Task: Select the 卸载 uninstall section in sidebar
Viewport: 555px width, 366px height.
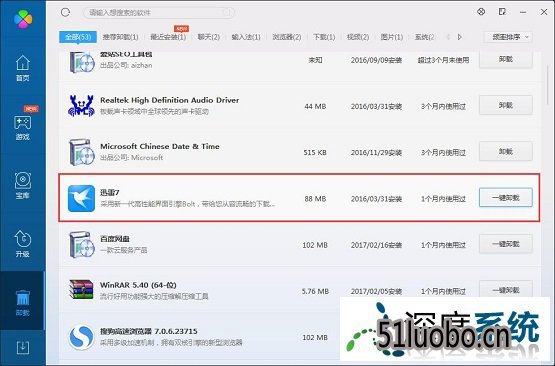Action: [23, 302]
